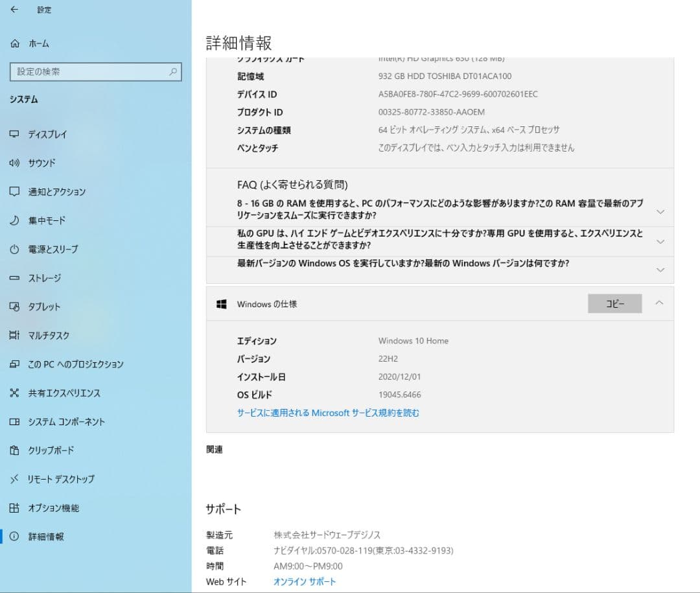The height and width of the screenshot is (593, 700).
Task: Collapse the Windowsの仕様 section
Action: pos(660,303)
